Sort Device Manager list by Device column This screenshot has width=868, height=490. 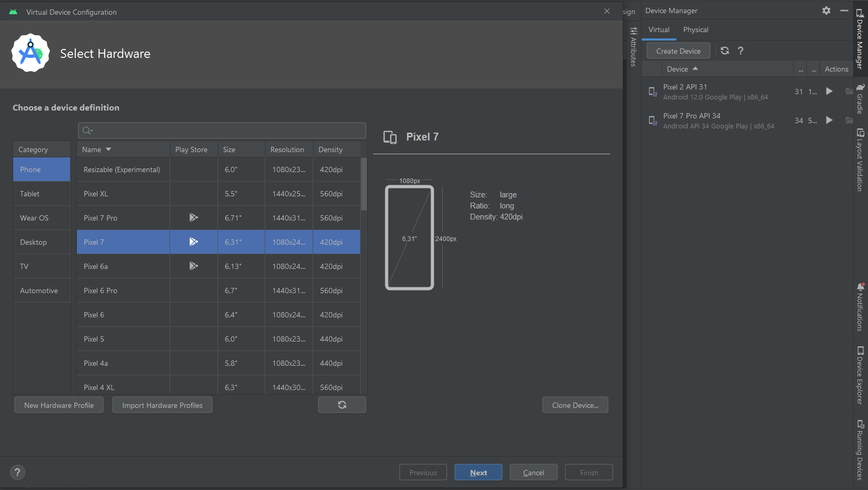(x=727, y=69)
